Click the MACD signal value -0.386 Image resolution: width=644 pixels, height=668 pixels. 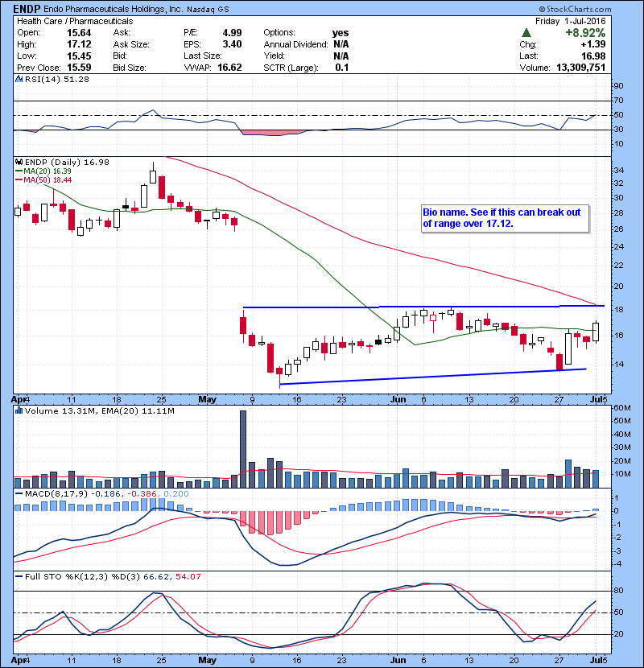pyautogui.click(x=142, y=494)
